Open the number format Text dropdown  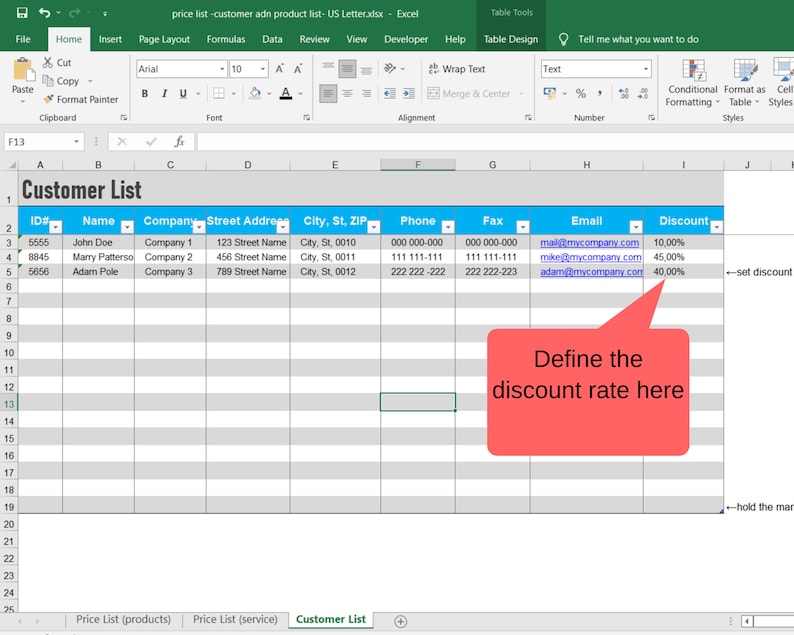point(646,69)
